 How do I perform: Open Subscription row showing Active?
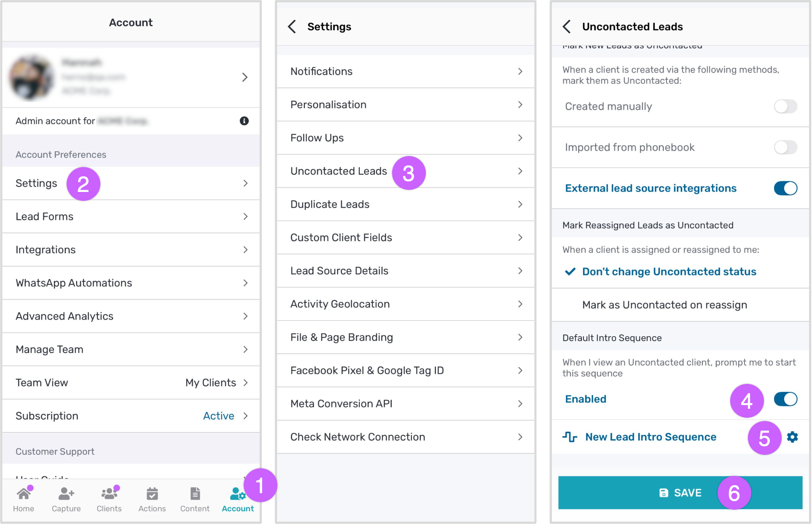131,416
